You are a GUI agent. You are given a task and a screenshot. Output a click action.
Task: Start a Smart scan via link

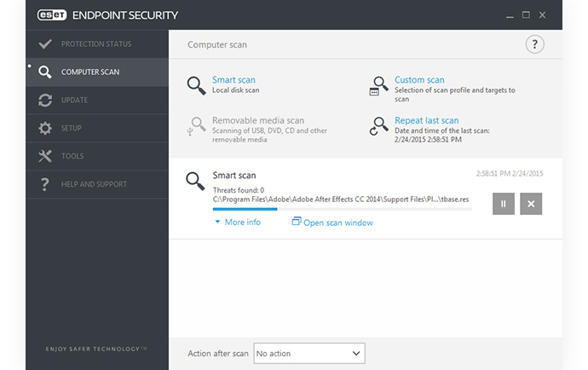pos(233,80)
